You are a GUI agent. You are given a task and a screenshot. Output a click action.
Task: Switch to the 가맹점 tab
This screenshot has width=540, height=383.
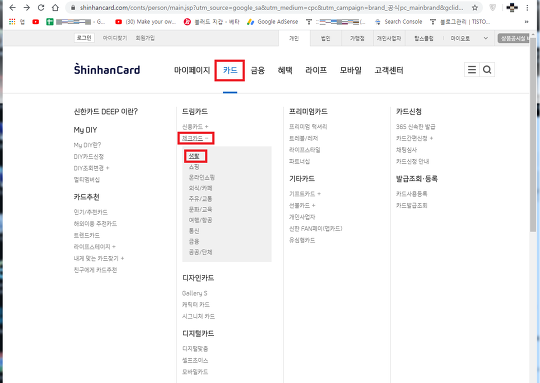click(357, 38)
